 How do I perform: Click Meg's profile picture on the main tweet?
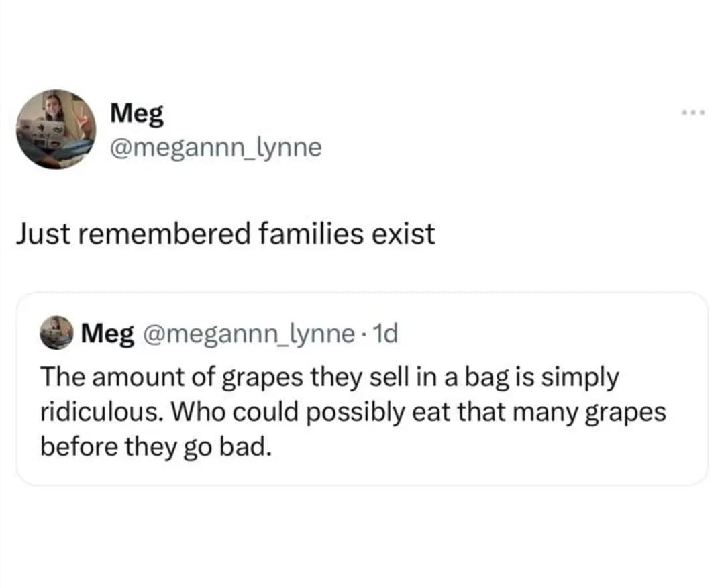coord(56,130)
